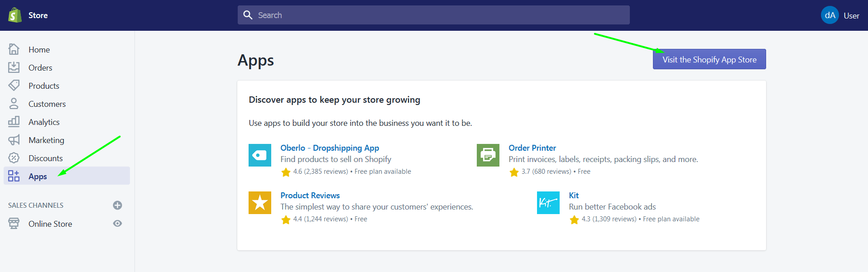The width and height of the screenshot is (868, 272).
Task: View the Online Store via eye icon
Action: click(x=117, y=224)
